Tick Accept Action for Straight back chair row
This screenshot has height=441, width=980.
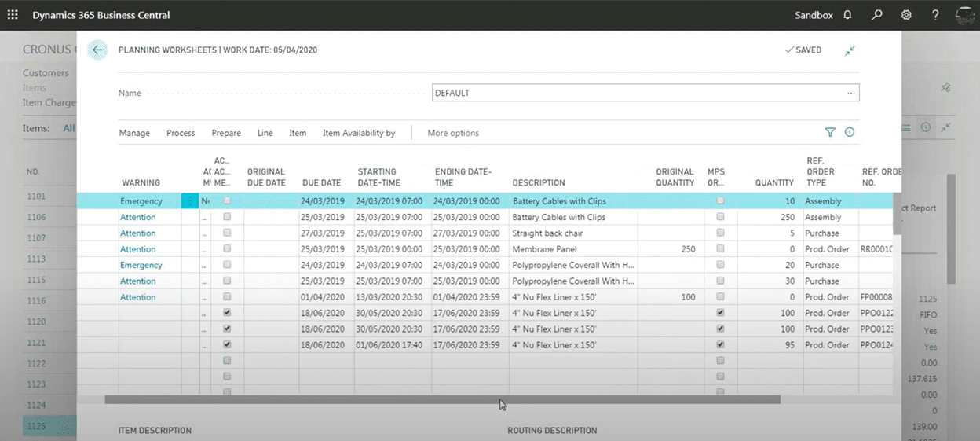(x=227, y=233)
